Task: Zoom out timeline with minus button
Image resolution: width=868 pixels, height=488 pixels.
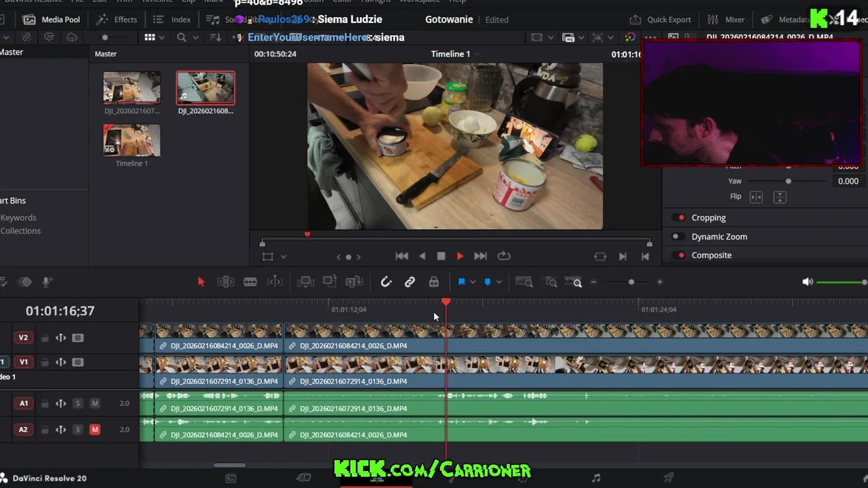Action: 593,282
